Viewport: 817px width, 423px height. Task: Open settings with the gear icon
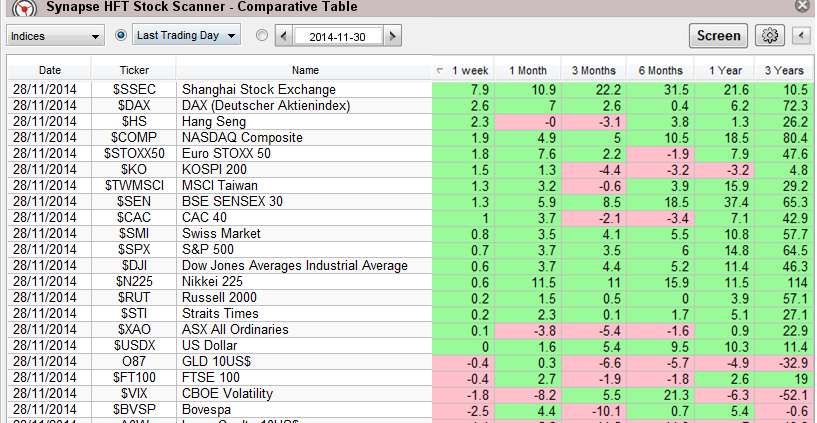pyautogui.click(x=769, y=36)
